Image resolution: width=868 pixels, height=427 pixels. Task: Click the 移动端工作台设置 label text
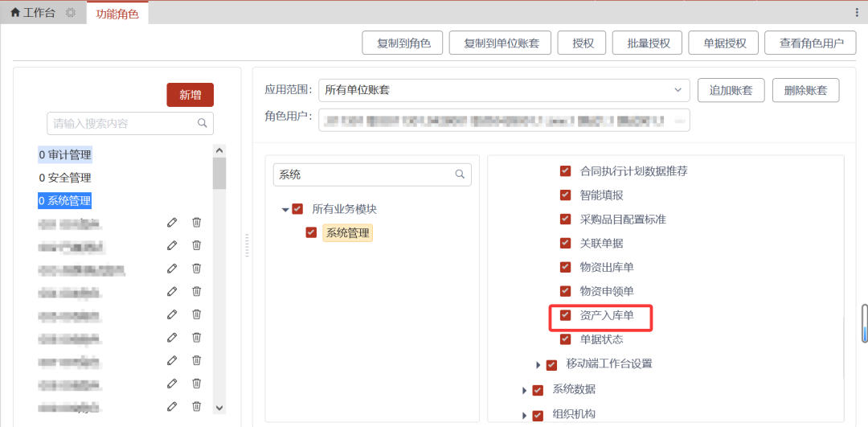[609, 363]
